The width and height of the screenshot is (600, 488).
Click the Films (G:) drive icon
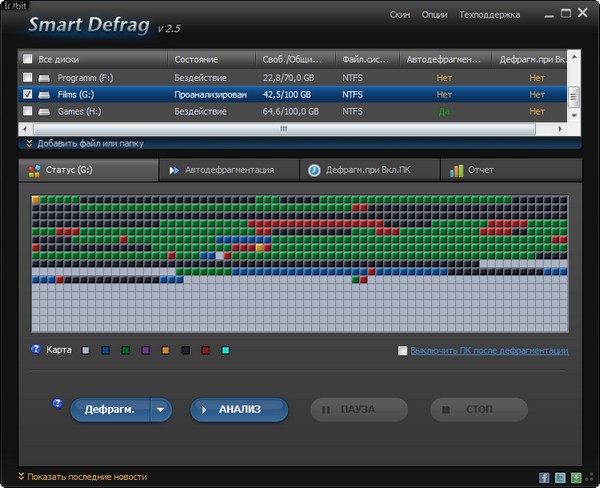[45, 94]
